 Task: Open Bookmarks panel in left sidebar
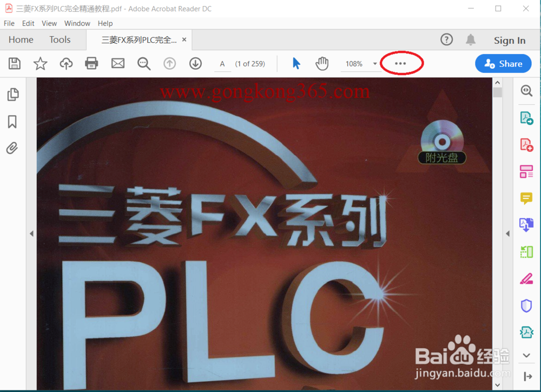pyautogui.click(x=12, y=122)
